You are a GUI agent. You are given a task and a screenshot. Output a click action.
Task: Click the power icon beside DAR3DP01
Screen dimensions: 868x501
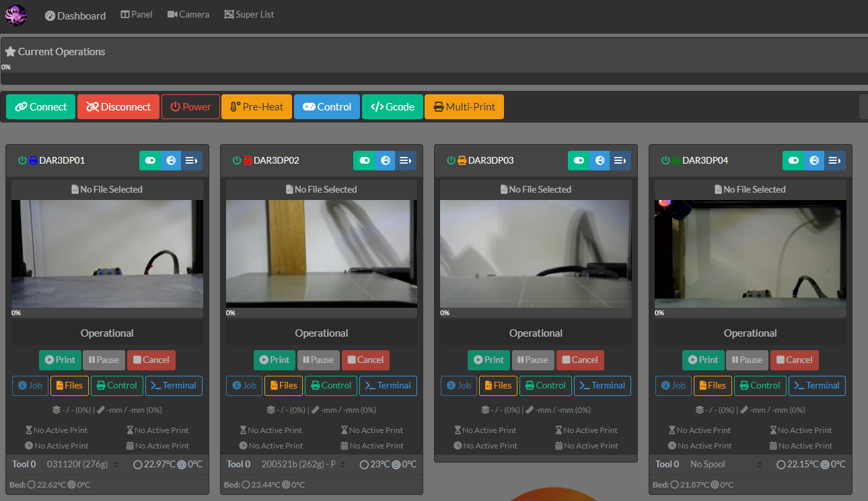pos(21,160)
